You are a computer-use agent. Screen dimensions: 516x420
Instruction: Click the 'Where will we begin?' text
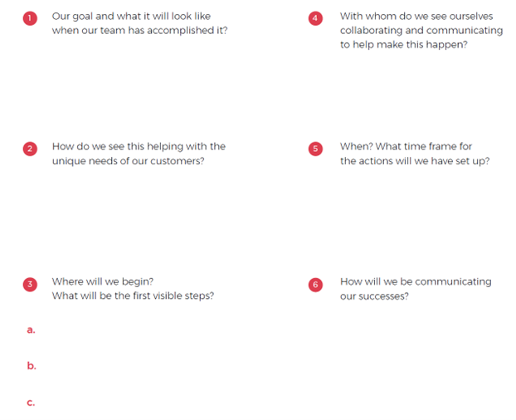pos(103,281)
